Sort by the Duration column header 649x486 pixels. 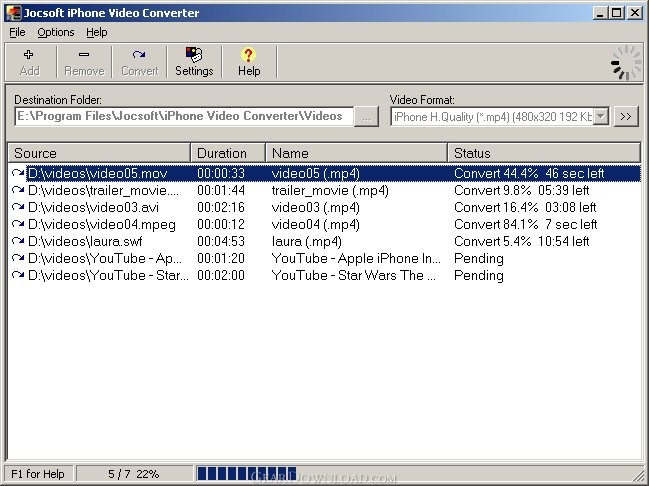click(x=228, y=153)
